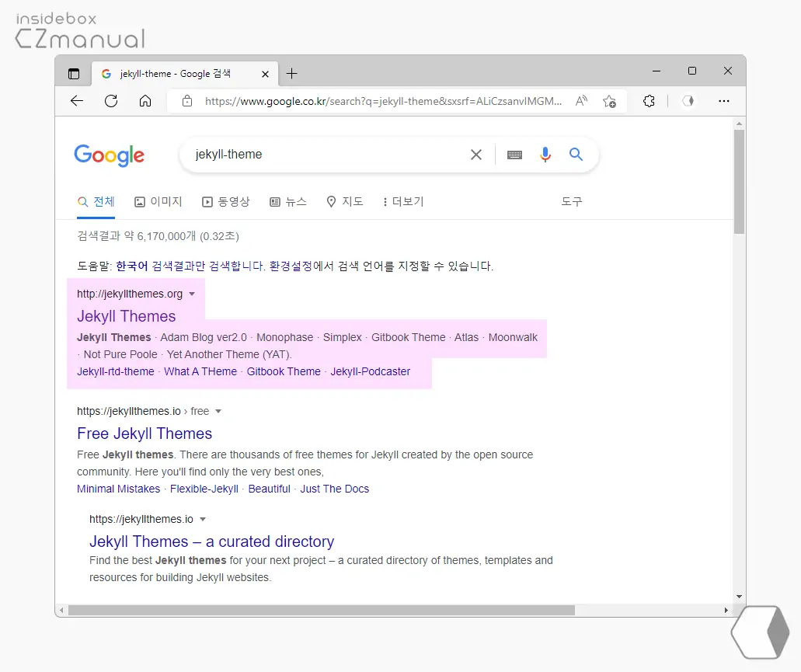801x672 pixels.
Task: Click the horizontal scrollbar thumb
Action: click(x=322, y=610)
